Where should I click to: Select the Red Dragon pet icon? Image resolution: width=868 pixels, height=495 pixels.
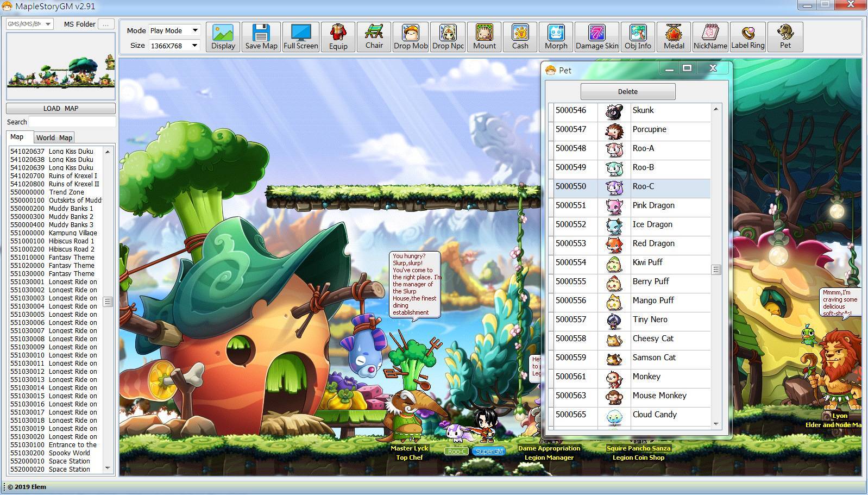point(614,245)
